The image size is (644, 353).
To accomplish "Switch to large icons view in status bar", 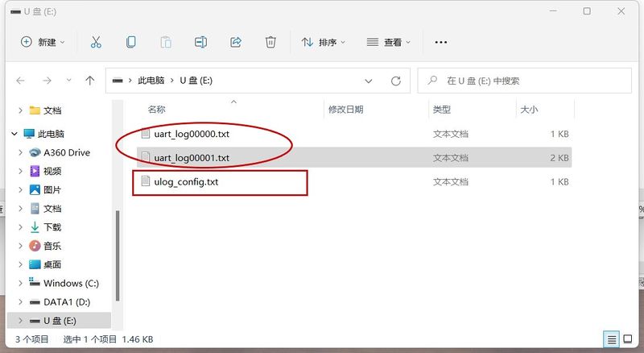I will click(x=628, y=339).
